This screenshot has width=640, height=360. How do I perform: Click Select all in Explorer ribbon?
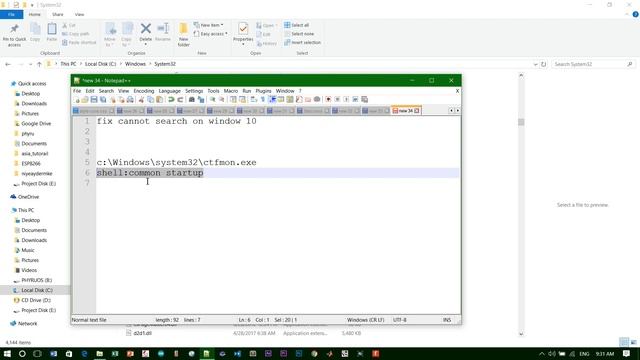[x=297, y=25]
